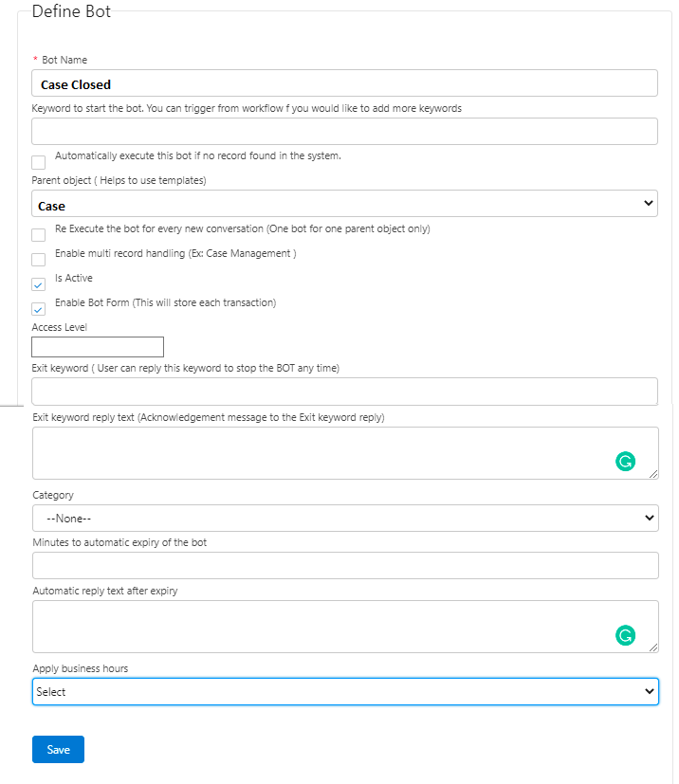Open the Parent object dropdown showing Case
The image size is (679, 784).
344,204
